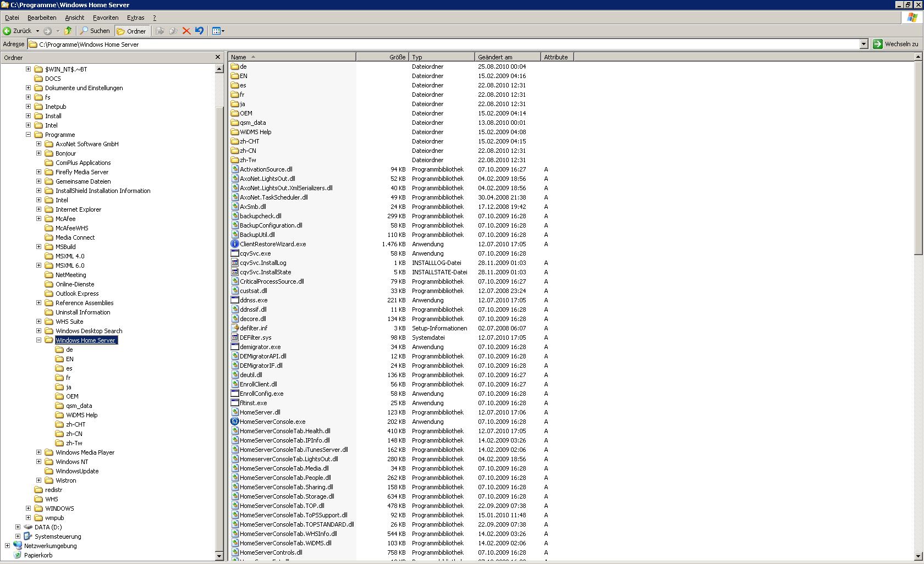The image size is (924, 564).
Task: Select the OEM folder icon in file list
Action: tap(235, 113)
